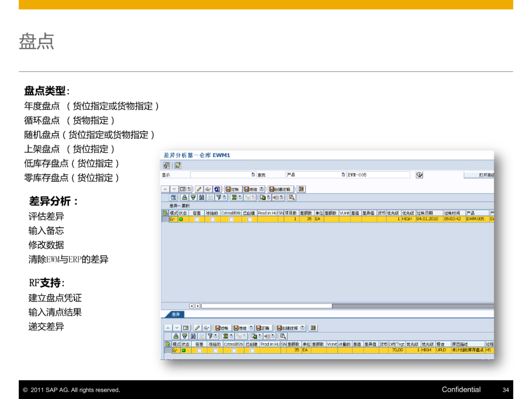Click the sigma total icon in the upper ALV toolbar
Screen dimensions: 532x399
(234, 198)
